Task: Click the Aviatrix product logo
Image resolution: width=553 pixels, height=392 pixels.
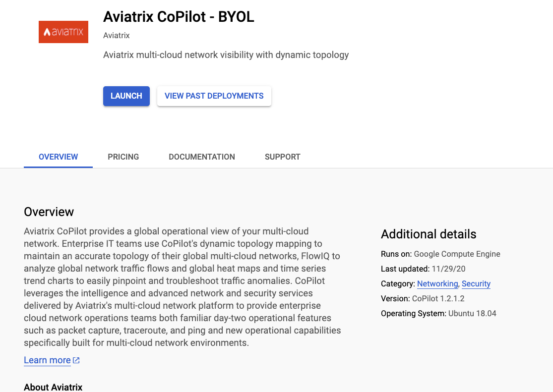Action: pyautogui.click(x=63, y=31)
